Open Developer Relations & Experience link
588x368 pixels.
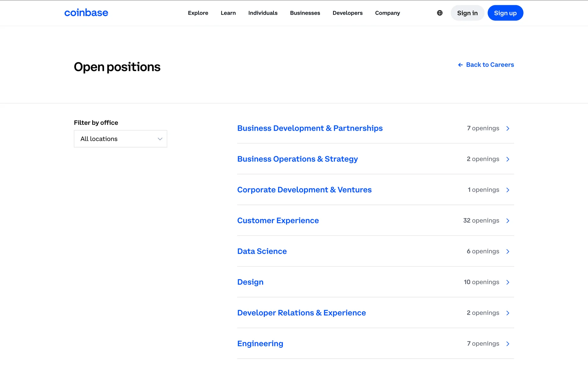point(301,313)
